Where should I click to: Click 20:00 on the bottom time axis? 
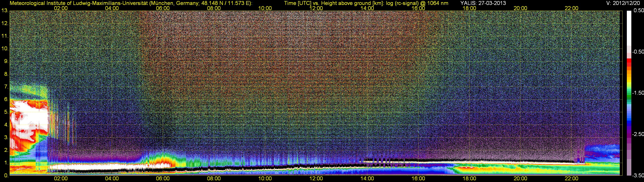[520, 179]
